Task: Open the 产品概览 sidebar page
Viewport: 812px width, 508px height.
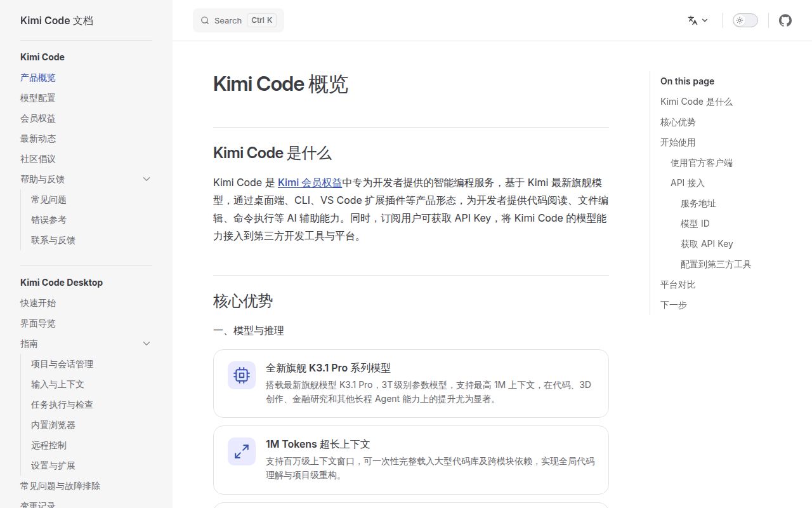Action: tap(38, 77)
